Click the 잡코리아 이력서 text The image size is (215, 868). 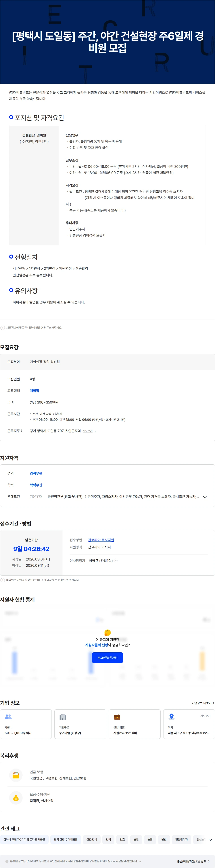click(x=99, y=547)
